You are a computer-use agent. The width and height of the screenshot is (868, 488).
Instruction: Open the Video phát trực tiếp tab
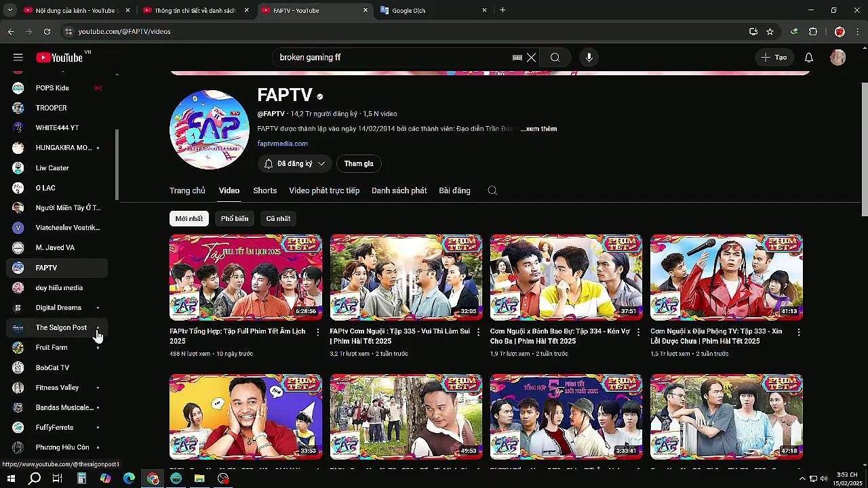(324, 190)
